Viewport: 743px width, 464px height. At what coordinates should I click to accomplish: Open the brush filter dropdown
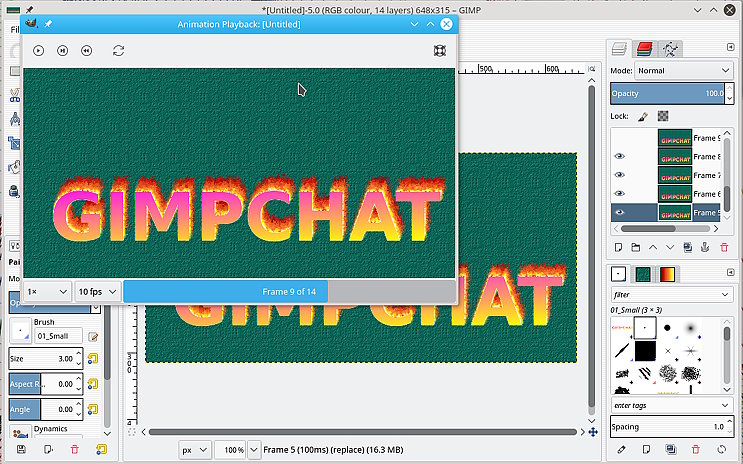click(x=671, y=295)
